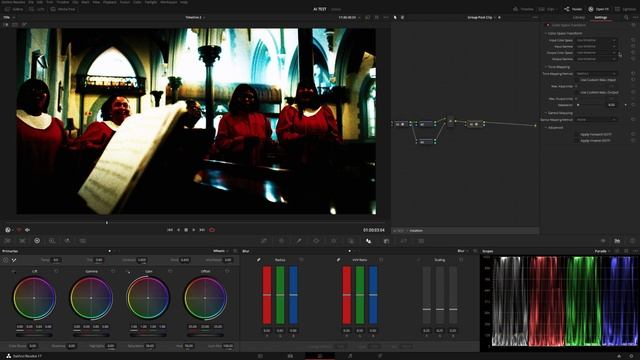Switch to the Library tab

[x=579, y=18]
